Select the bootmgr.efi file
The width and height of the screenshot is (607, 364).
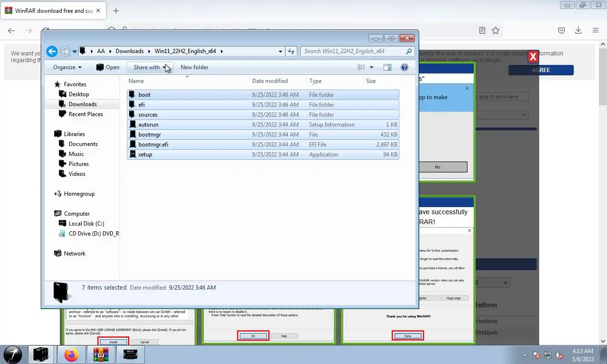click(263, 145)
